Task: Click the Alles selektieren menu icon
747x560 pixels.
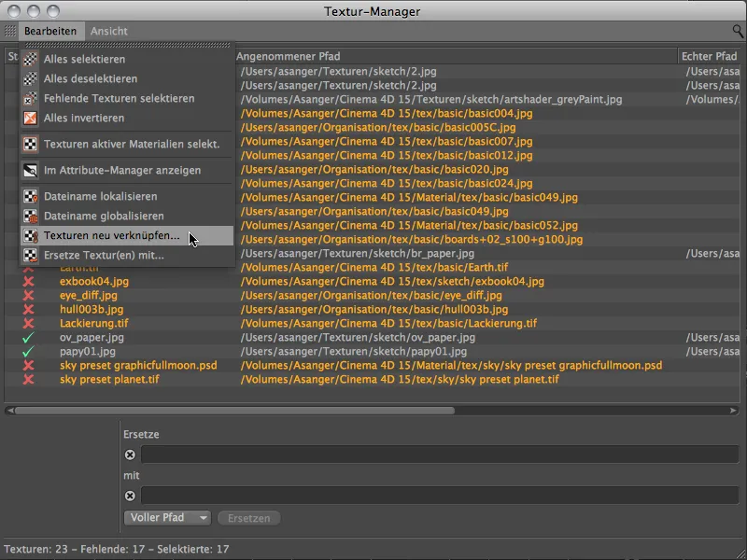Action: tap(31, 59)
